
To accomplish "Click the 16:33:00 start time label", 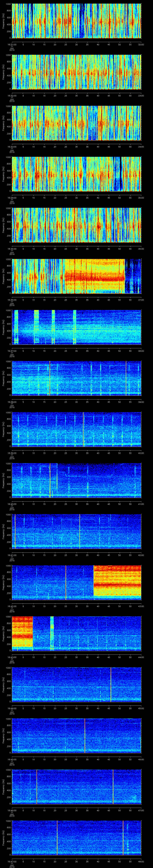I will pos(12,147).
